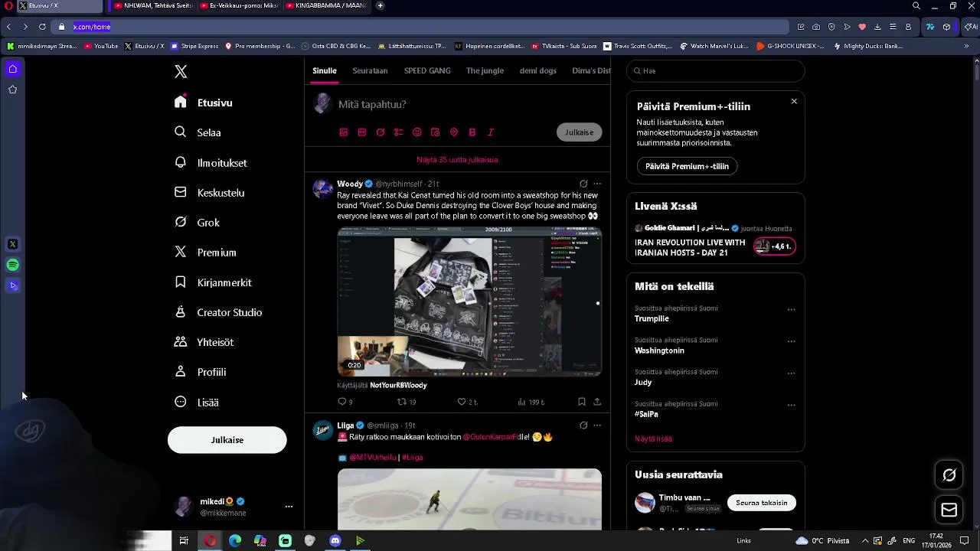The width and height of the screenshot is (980, 551).
Task: Reload the page in browser toolbar
Action: click(42, 27)
